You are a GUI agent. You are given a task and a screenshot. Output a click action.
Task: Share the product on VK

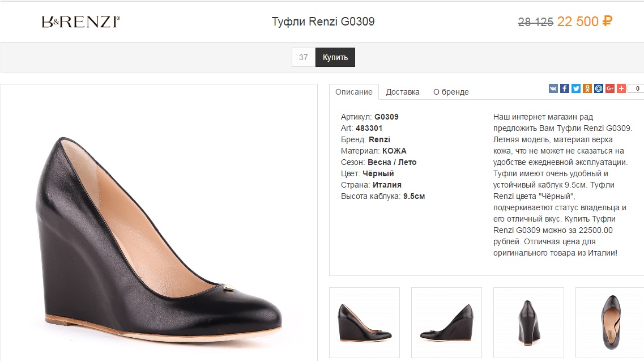click(x=553, y=88)
